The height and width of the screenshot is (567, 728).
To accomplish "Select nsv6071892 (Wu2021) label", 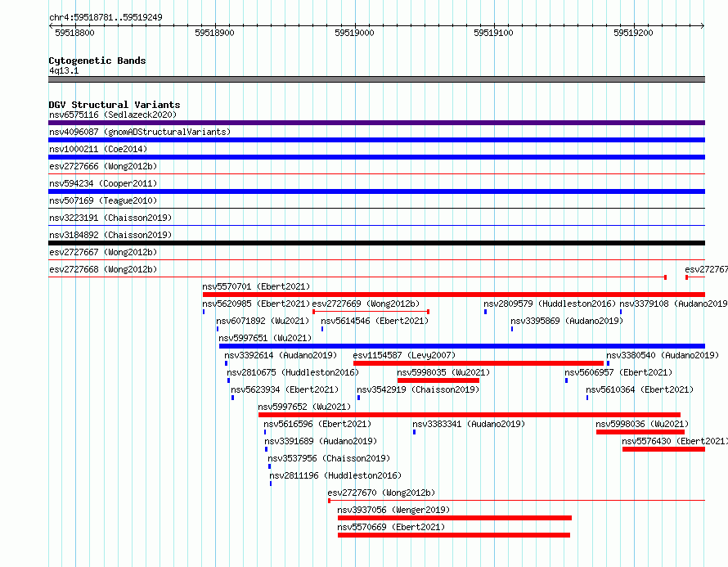I will coord(263,321).
